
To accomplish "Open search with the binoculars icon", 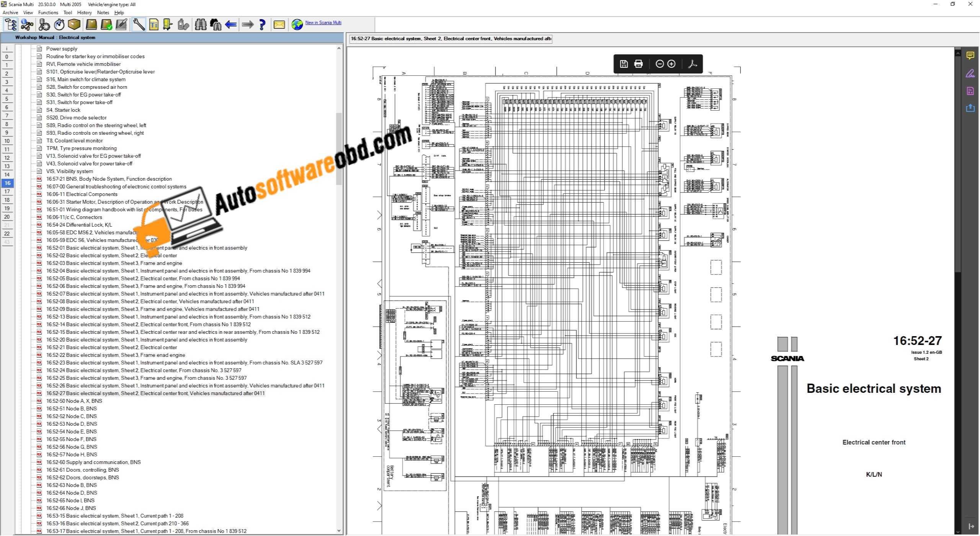I will tap(201, 25).
